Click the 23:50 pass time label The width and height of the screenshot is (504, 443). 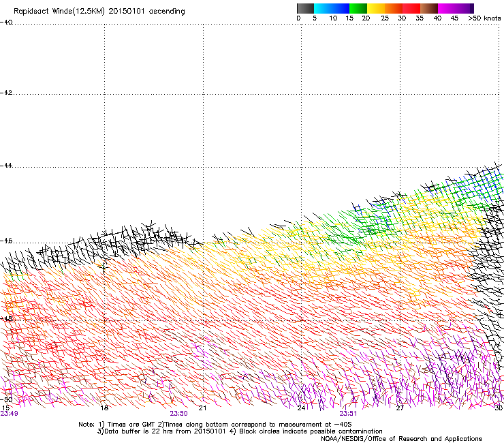[x=178, y=414]
